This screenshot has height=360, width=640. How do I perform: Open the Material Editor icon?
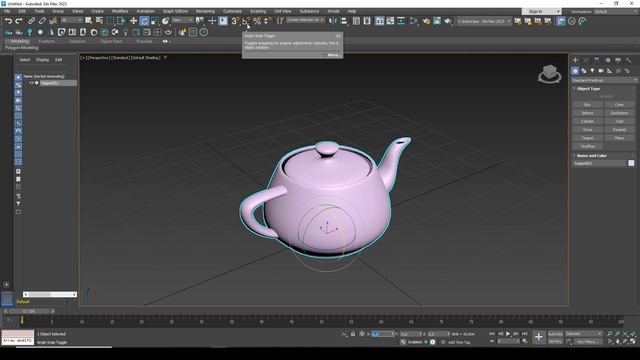(x=414, y=21)
